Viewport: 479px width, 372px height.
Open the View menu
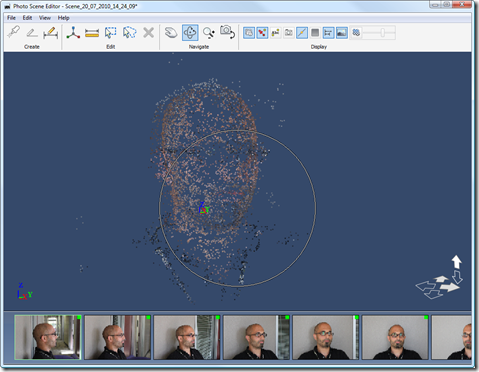pos(45,18)
